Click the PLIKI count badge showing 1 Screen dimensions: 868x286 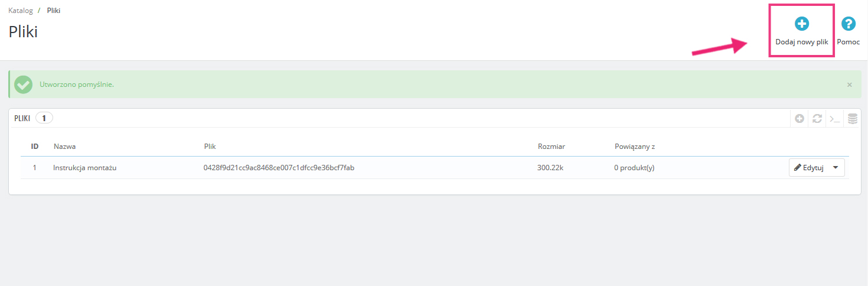click(x=44, y=118)
